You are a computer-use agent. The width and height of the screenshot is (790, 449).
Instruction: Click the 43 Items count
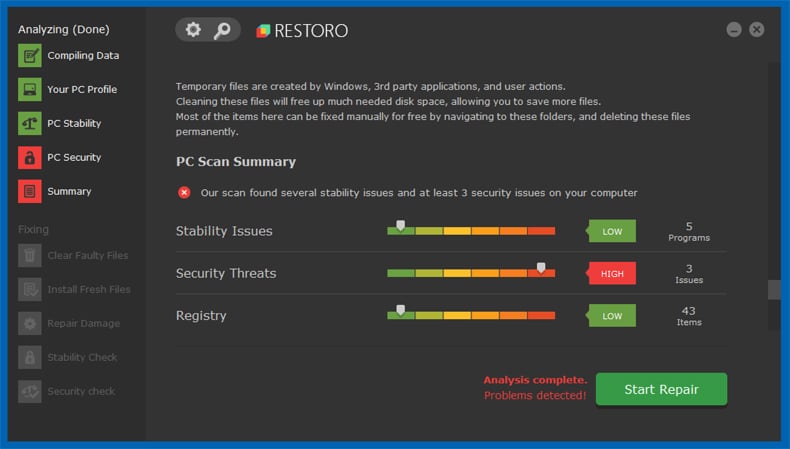click(x=689, y=316)
